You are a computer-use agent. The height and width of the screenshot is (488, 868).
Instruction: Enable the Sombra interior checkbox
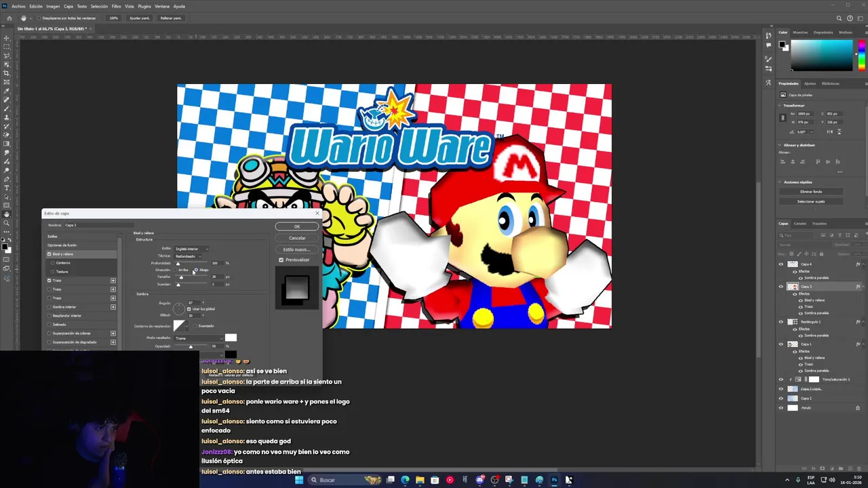[x=50, y=307]
